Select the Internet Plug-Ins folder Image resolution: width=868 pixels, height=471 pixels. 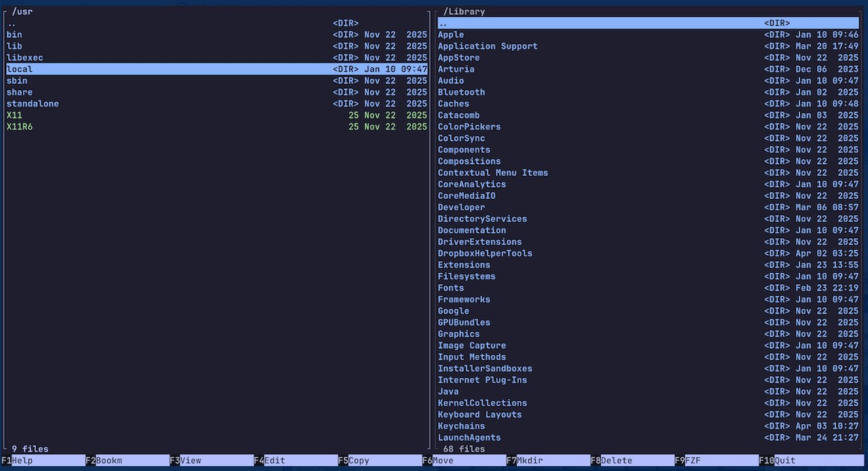pos(648,381)
